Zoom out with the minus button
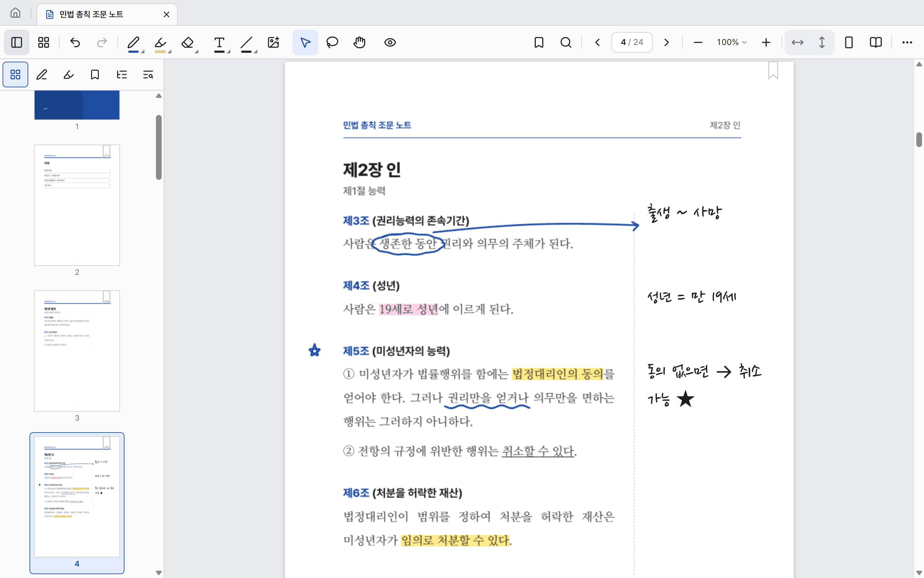 tap(698, 42)
